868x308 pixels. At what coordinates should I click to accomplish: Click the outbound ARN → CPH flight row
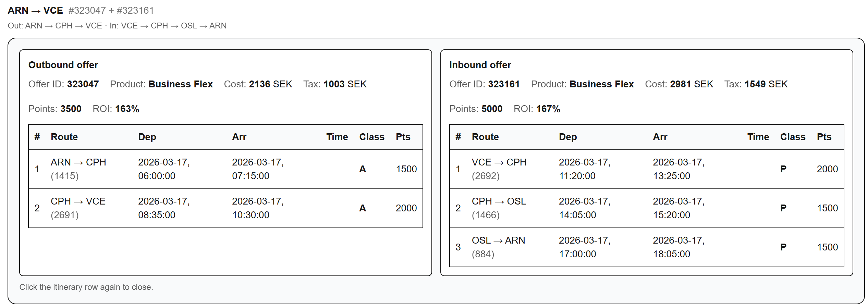pos(225,169)
